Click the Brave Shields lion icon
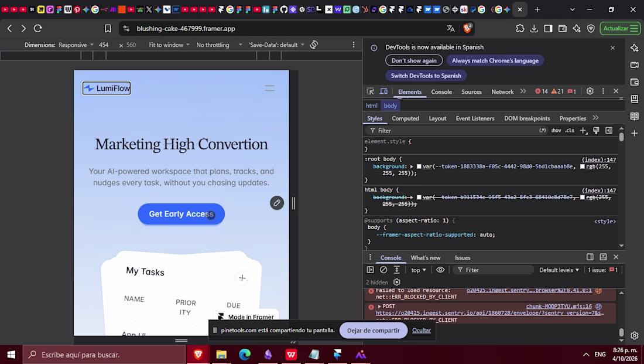This screenshot has width=644, height=364. pos(467,28)
